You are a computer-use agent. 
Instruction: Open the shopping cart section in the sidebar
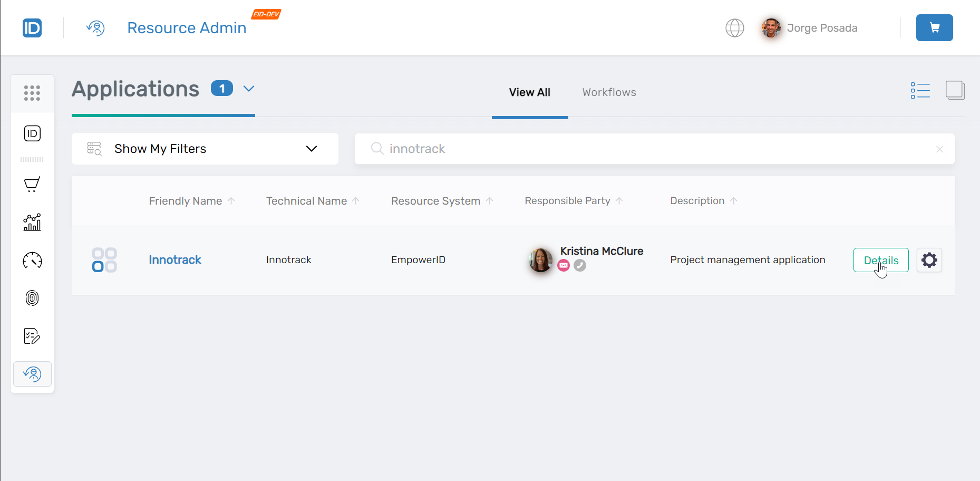[32, 184]
